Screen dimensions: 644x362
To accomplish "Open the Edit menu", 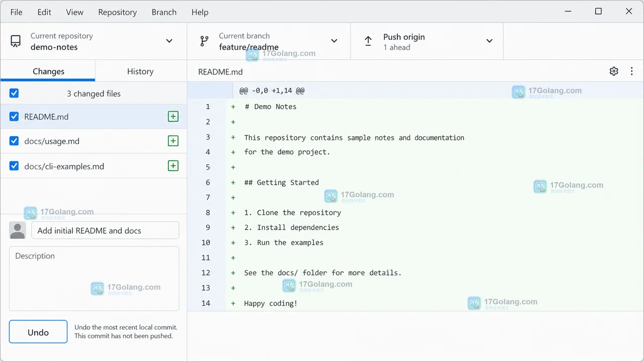I will coord(44,12).
